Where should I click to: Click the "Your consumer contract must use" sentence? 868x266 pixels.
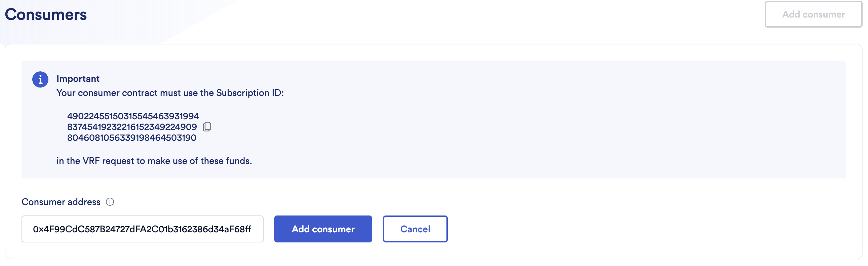point(135,93)
